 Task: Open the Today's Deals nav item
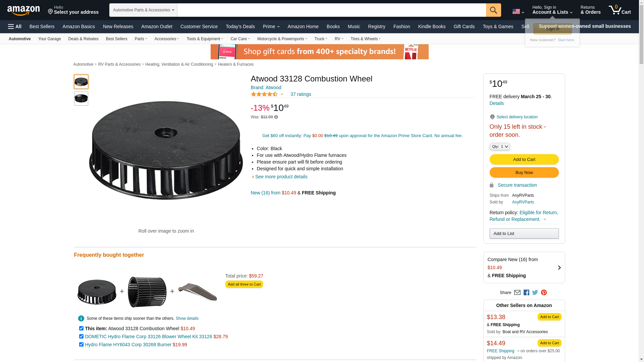click(x=240, y=26)
